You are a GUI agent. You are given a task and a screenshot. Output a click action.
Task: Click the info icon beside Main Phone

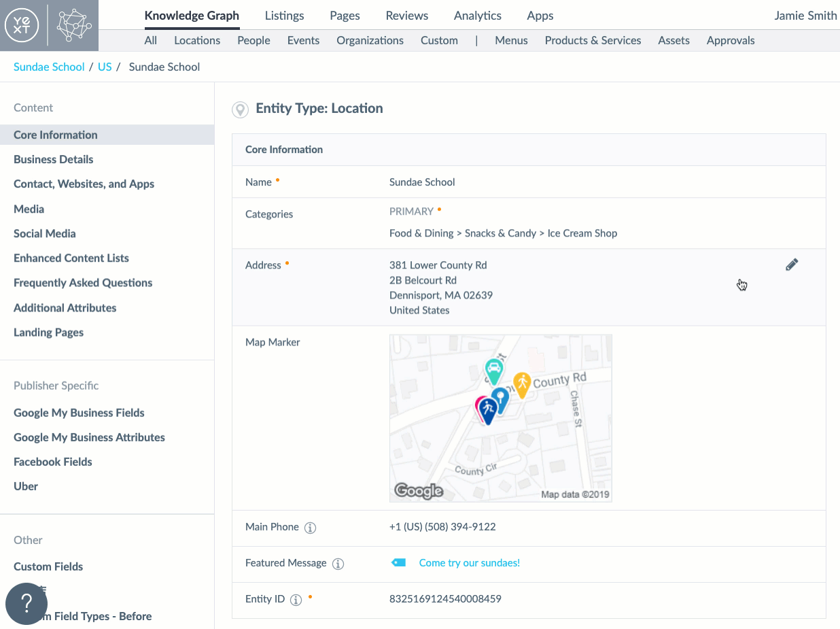[x=310, y=528]
